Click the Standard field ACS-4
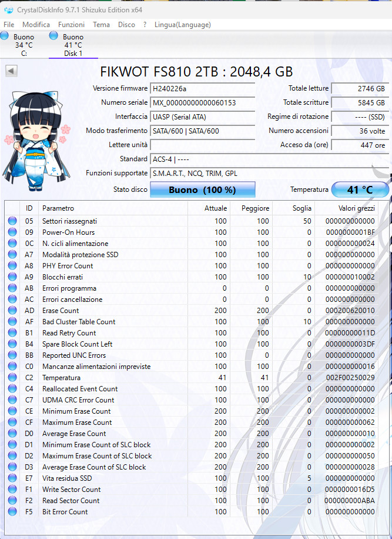Viewport: 392px width, 539px height. (x=269, y=159)
